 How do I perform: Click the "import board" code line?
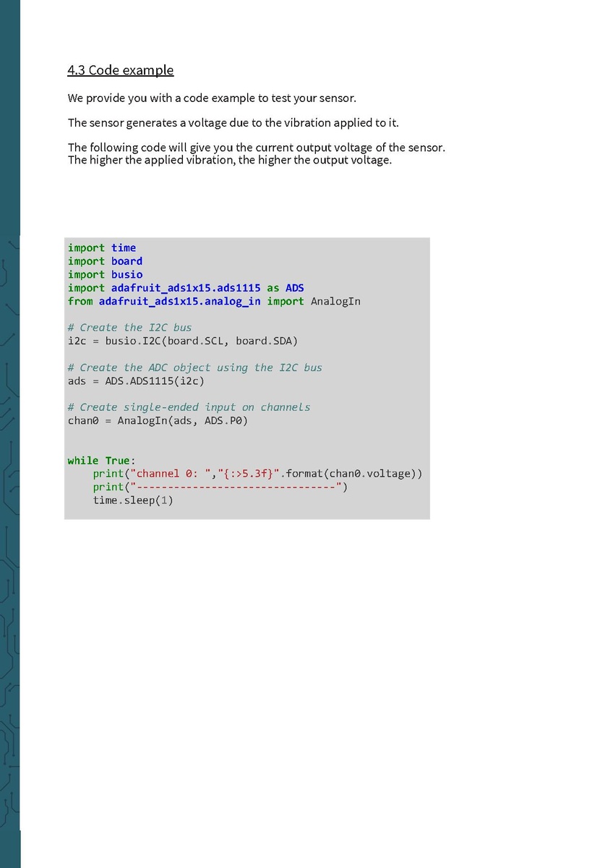105,261
